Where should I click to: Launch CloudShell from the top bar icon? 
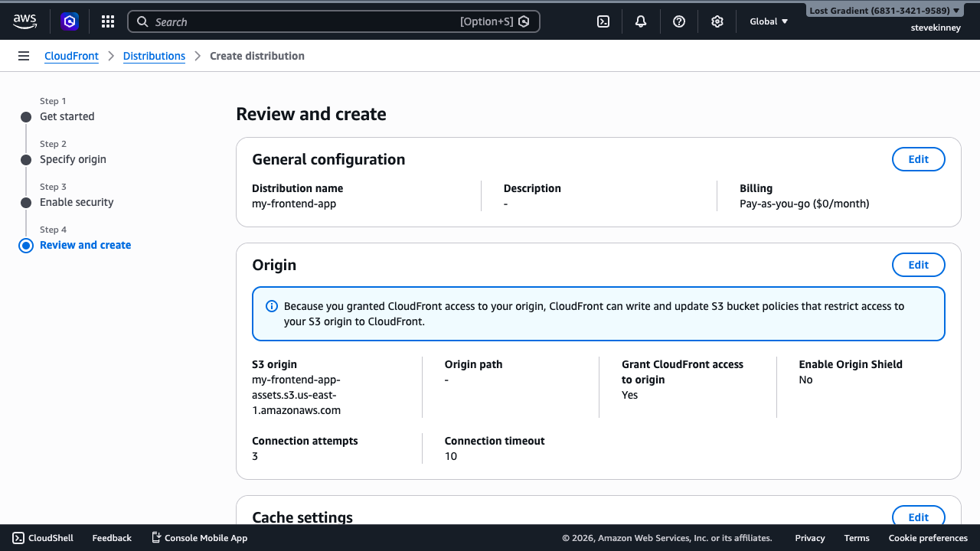click(603, 21)
